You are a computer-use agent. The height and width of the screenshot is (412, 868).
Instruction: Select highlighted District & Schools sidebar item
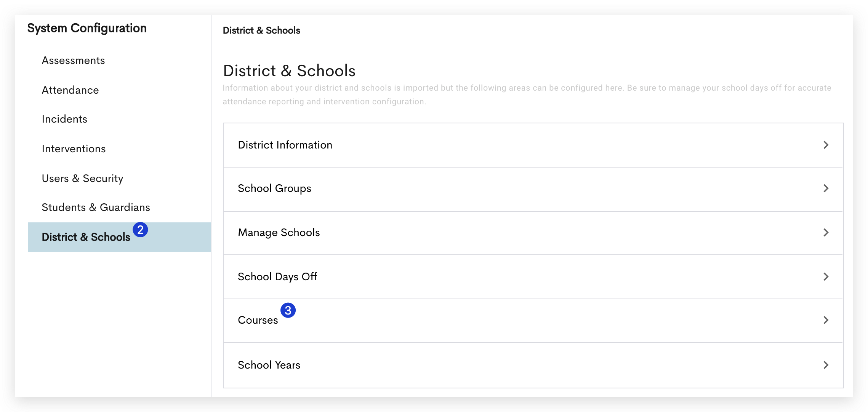click(119, 237)
